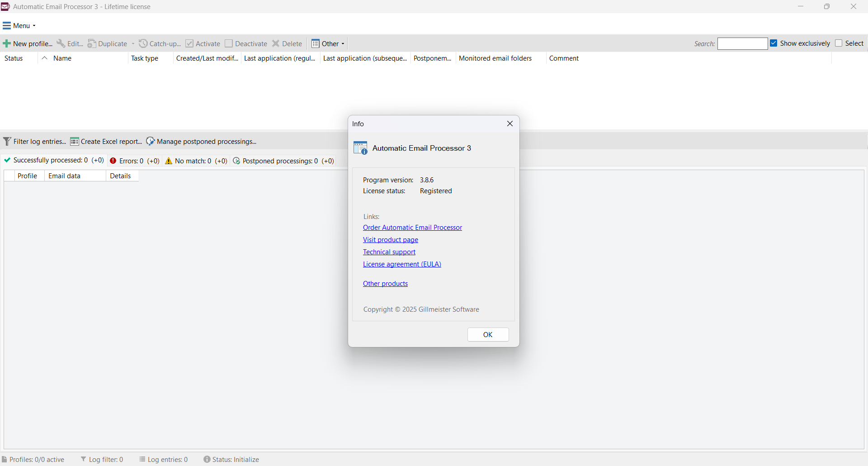Click the Profiles icon in status bar
The height and width of the screenshot is (466, 868).
click(x=5, y=459)
